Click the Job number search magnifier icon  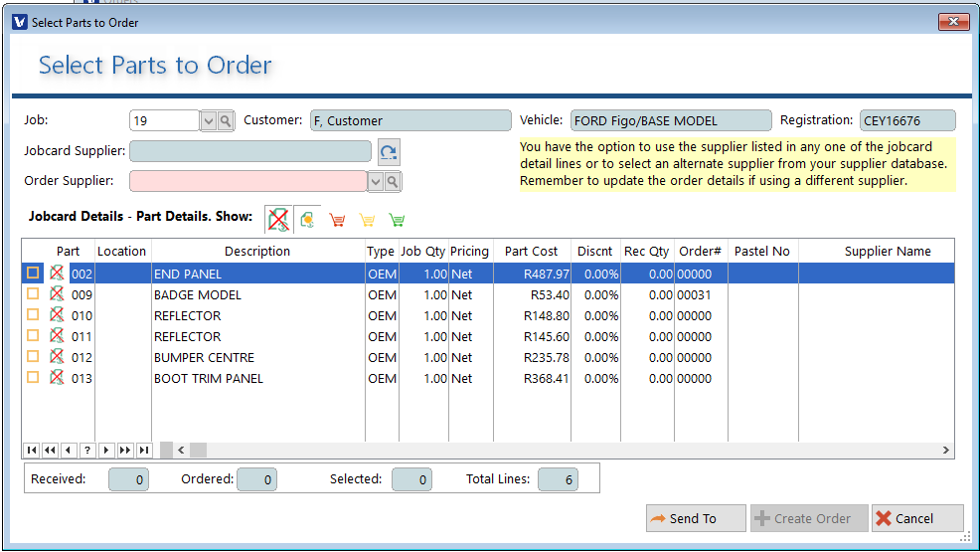226,120
